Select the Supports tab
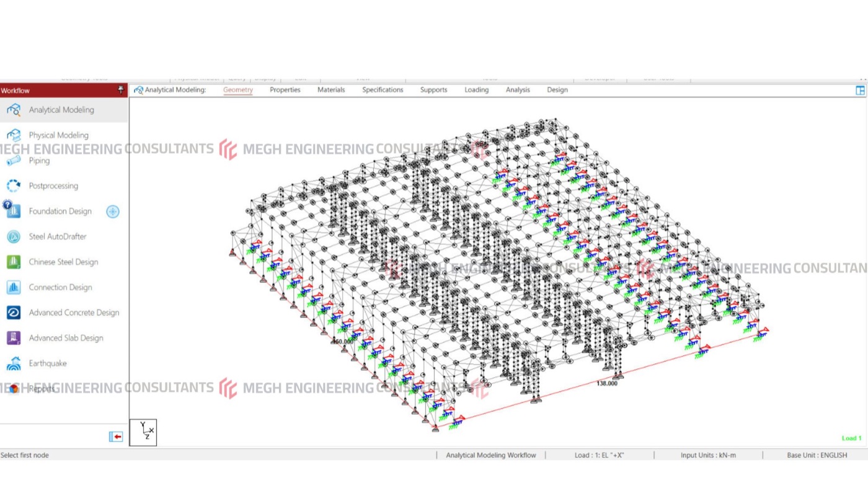The image size is (868, 488). [433, 90]
